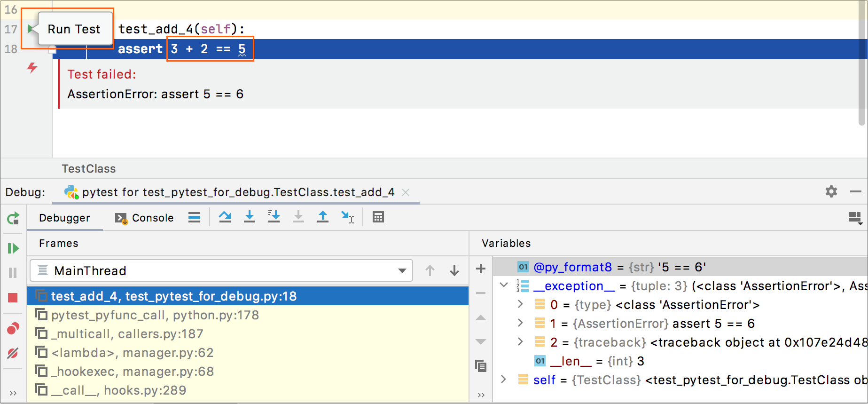Resume program execution
868x404 pixels.
point(13,248)
